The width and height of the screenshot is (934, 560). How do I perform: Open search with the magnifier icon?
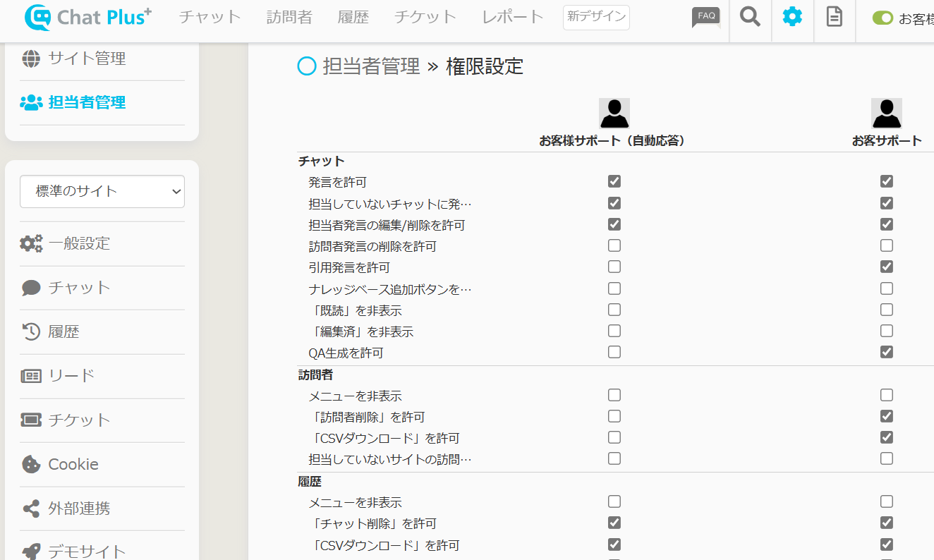[750, 18]
